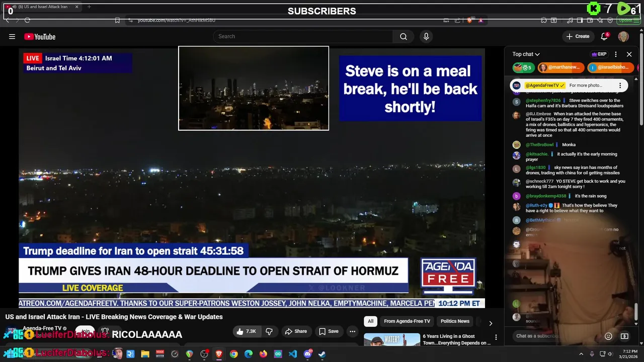
Task: Open the account avatar menu
Action: (x=623, y=36)
